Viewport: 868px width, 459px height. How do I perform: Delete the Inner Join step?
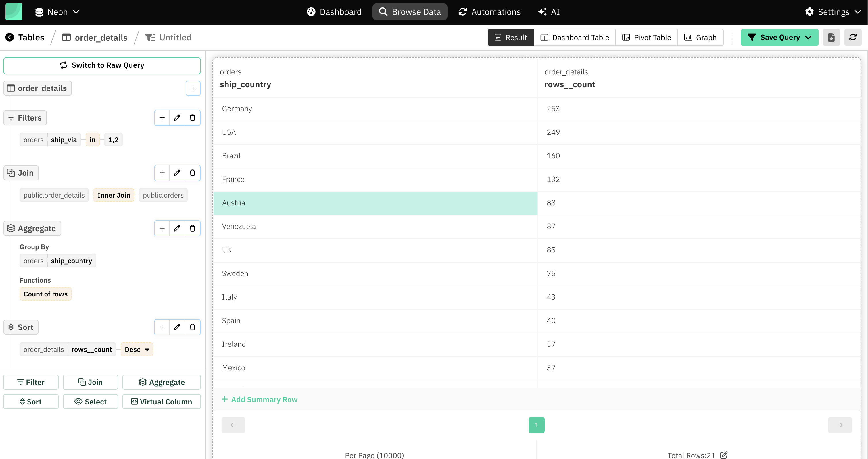(x=192, y=173)
